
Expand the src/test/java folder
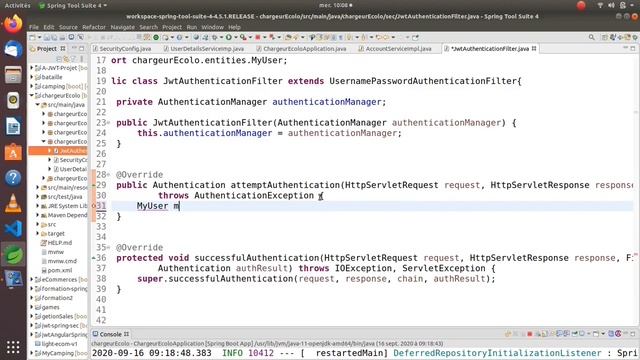tap(38, 197)
